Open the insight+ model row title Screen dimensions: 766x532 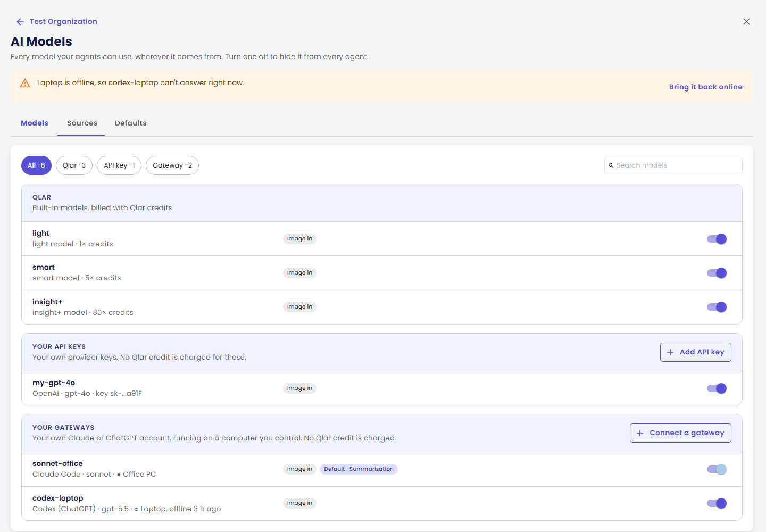[x=47, y=302]
